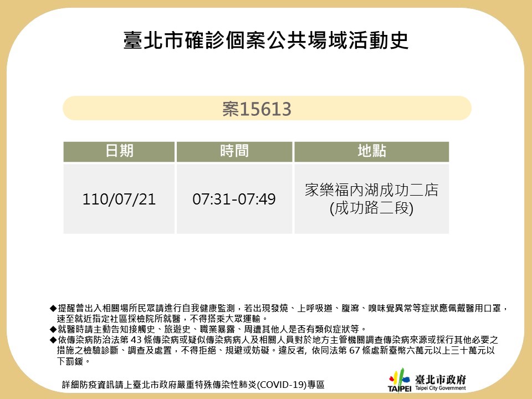Click the title 臺北市確診個案公共場域活動史
This screenshot has width=532, height=399.
pyautogui.click(x=266, y=40)
